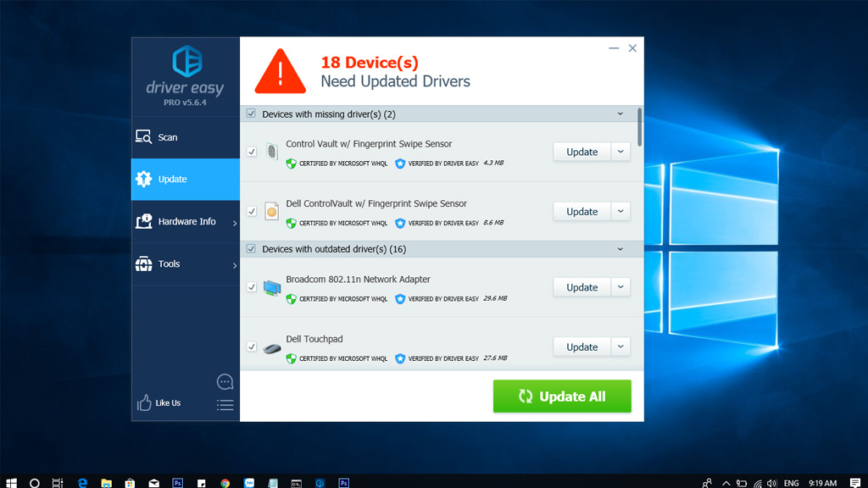This screenshot has width=868, height=488.
Task: Click the Dell Touchpad mouse icon
Action: click(x=272, y=348)
